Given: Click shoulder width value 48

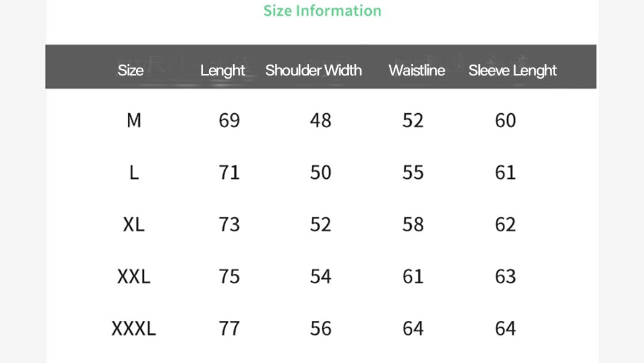Looking at the screenshot, I should [x=320, y=120].
